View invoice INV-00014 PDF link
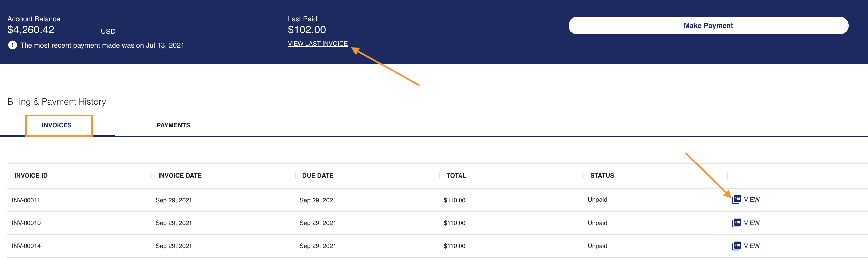The image size is (868, 259). point(752,246)
